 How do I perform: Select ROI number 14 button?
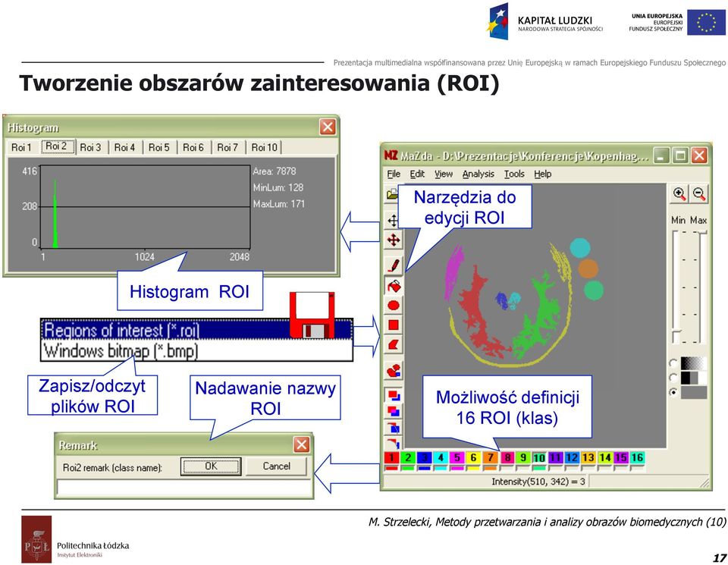coord(605,458)
